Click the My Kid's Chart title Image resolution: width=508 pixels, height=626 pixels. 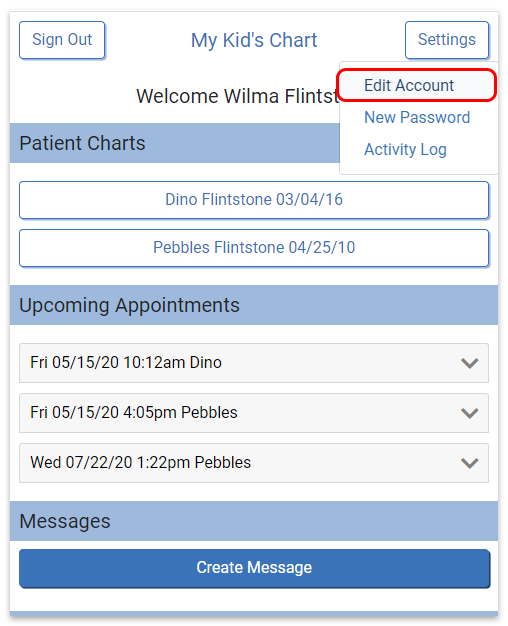pyautogui.click(x=254, y=40)
